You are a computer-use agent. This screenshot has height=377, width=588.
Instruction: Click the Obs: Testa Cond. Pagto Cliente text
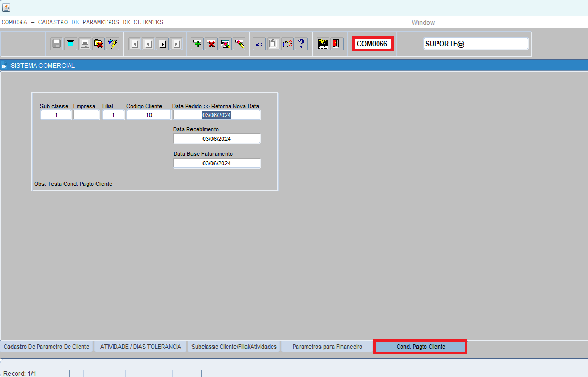(x=73, y=184)
